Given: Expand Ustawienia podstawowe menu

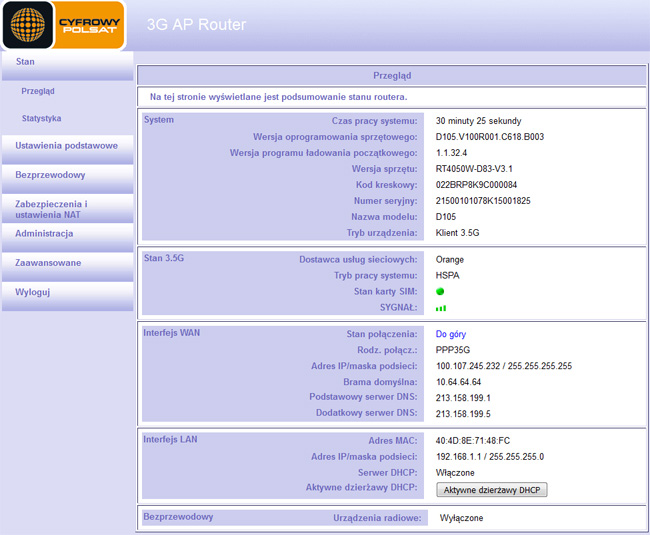Looking at the screenshot, I should pos(66,146).
